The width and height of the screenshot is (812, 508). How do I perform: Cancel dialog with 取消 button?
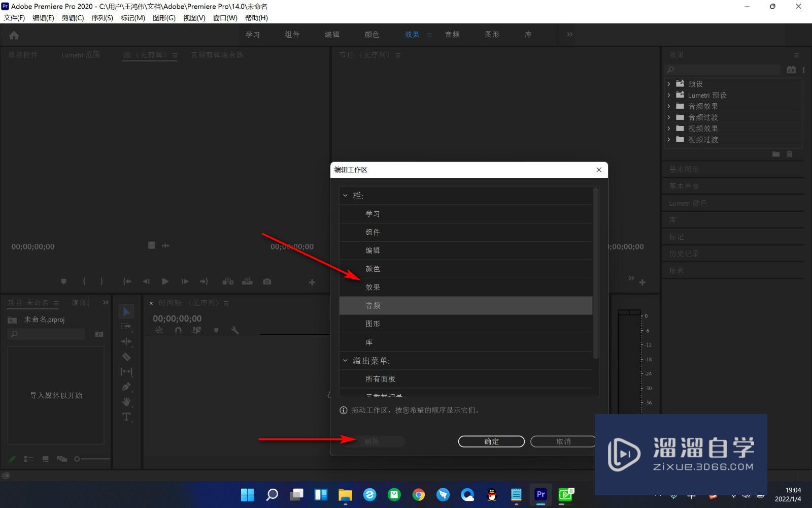(563, 441)
